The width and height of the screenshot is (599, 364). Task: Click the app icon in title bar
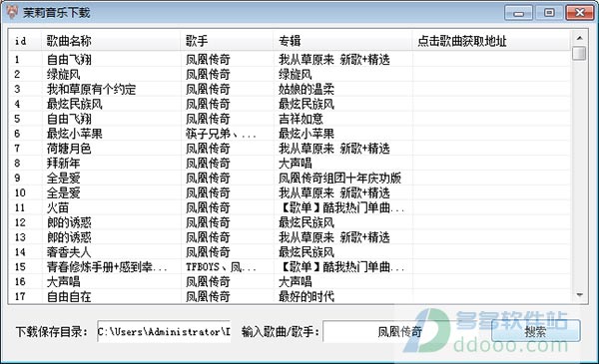(13, 13)
